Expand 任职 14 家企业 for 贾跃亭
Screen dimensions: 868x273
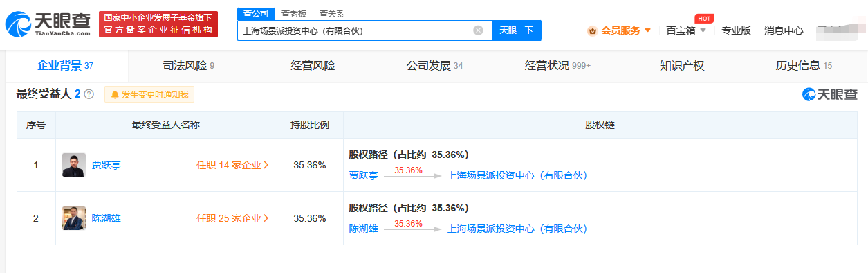(232, 165)
